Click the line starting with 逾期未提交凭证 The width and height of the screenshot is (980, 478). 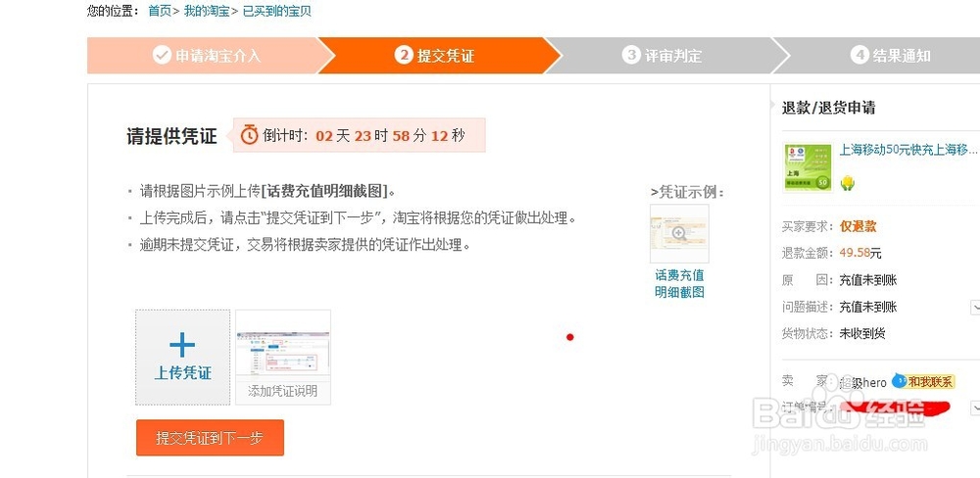(x=305, y=244)
